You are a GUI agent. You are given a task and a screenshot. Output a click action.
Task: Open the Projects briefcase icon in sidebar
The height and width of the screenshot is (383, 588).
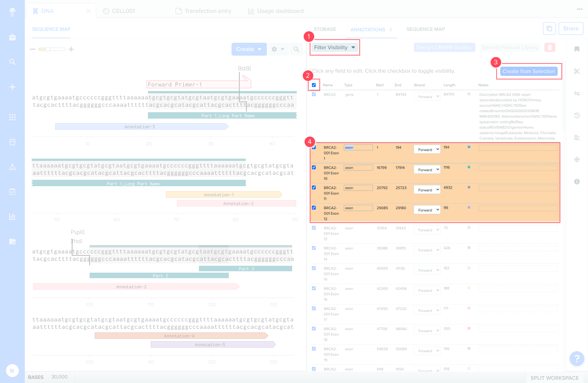click(x=12, y=37)
